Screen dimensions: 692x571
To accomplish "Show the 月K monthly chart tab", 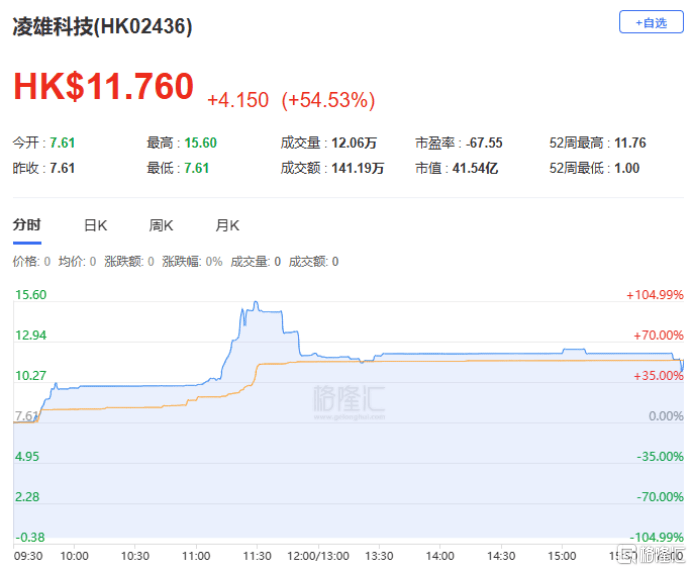I will (227, 226).
